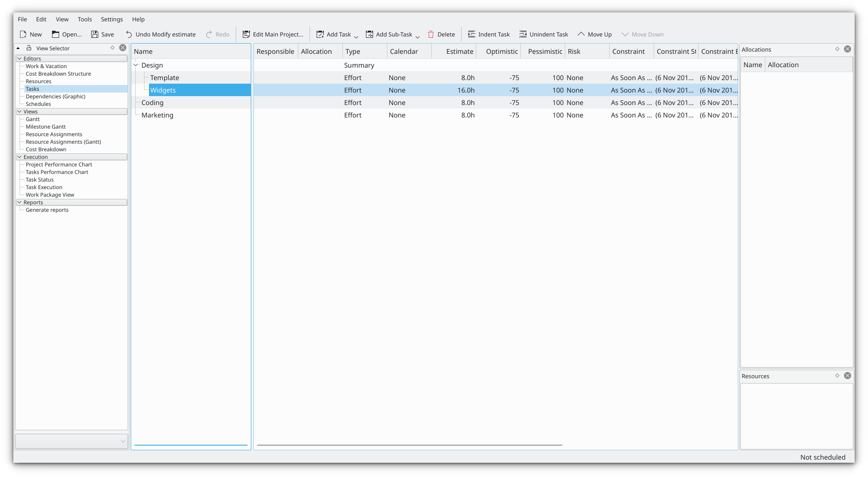
Task: Unindent the selected task
Action: coord(543,34)
